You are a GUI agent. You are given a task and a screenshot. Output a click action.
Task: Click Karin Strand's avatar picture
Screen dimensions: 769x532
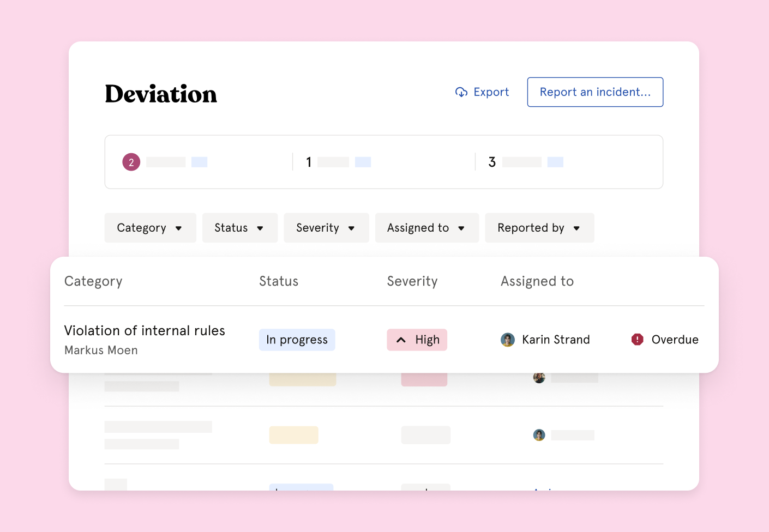pos(508,340)
